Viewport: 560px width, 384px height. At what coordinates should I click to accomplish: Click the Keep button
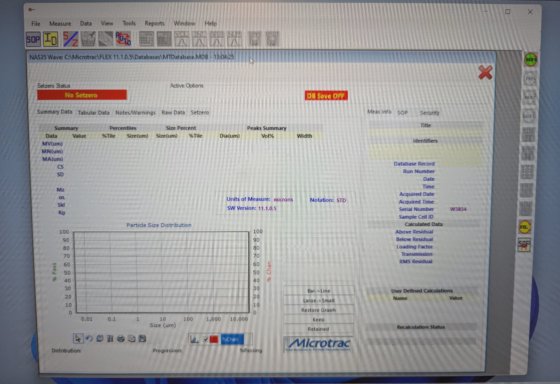click(x=319, y=320)
